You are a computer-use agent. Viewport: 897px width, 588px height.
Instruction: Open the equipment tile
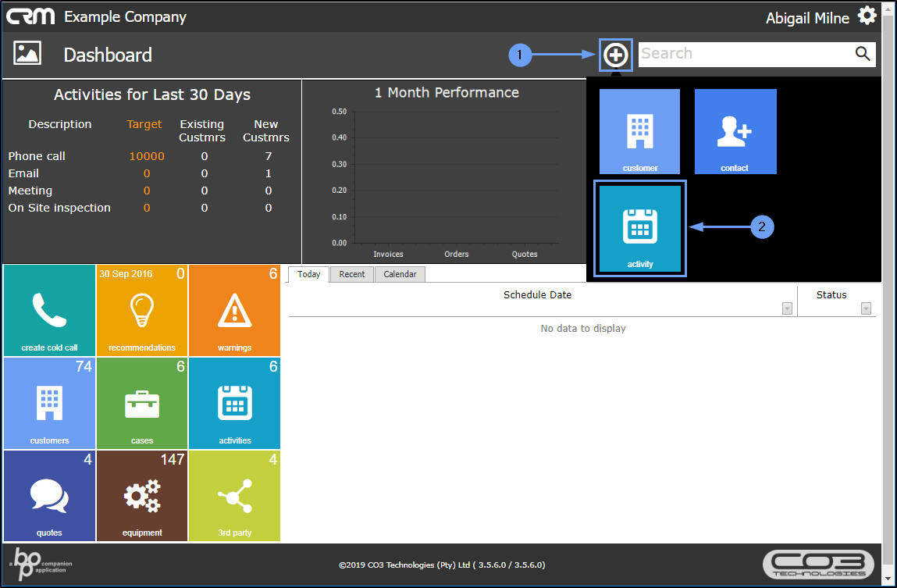142,495
